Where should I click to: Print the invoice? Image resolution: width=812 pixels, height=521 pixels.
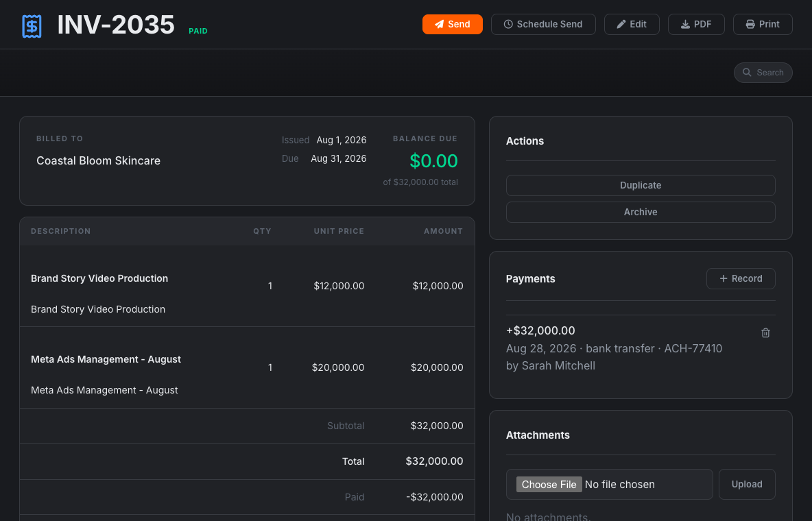coord(763,25)
